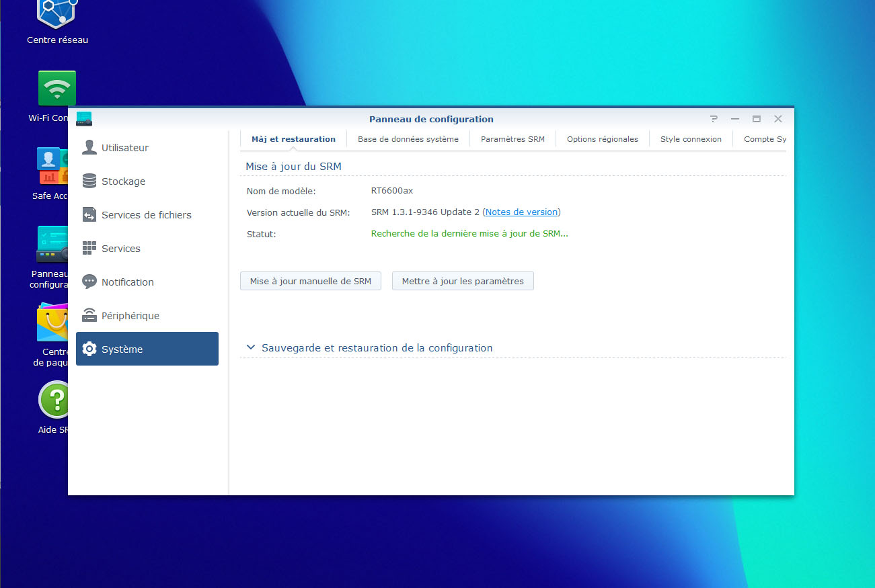Launch the Wi-Fi Connect desktop icon
This screenshot has height=588, width=875.
coord(57,89)
